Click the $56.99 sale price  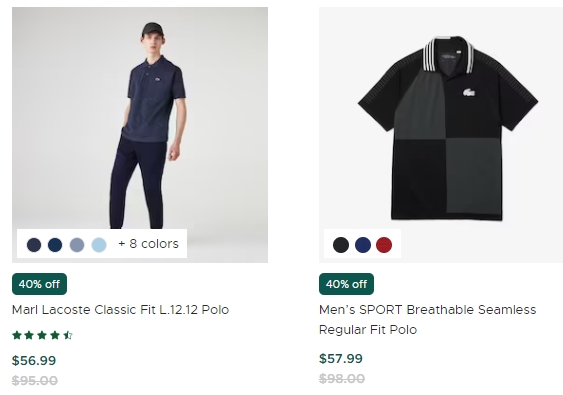click(x=34, y=361)
